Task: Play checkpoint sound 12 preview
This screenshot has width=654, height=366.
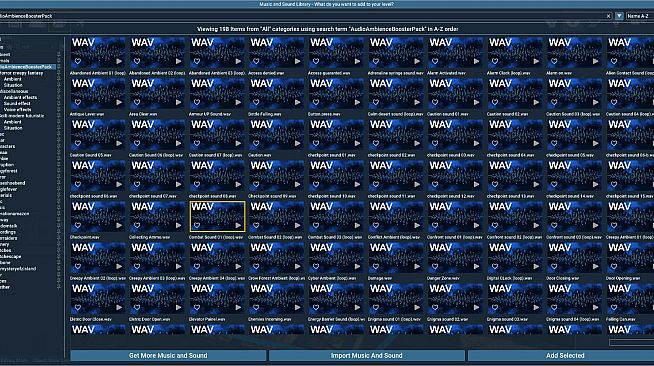Action: (x=477, y=184)
